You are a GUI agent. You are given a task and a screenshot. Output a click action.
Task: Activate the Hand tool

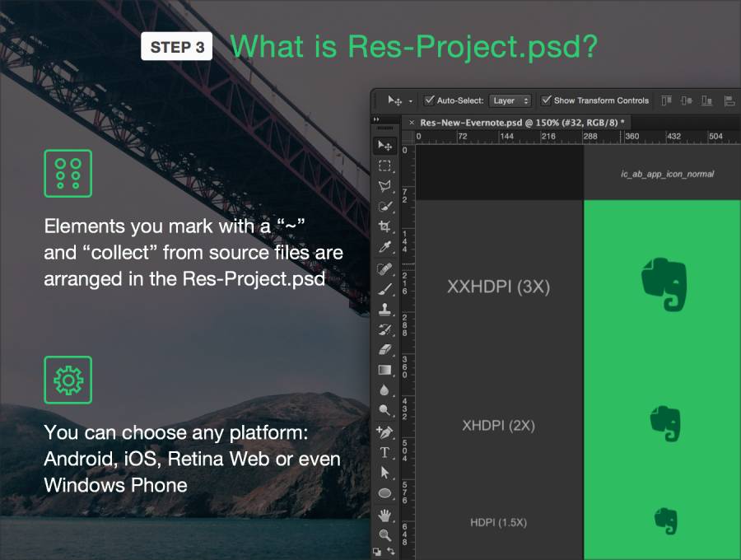[x=384, y=515]
